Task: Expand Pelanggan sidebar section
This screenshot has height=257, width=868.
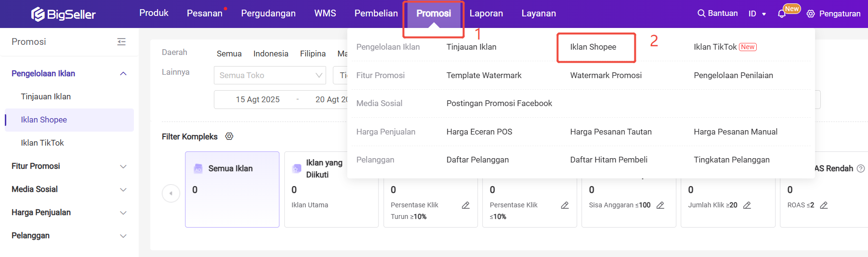Action: coord(123,236)
